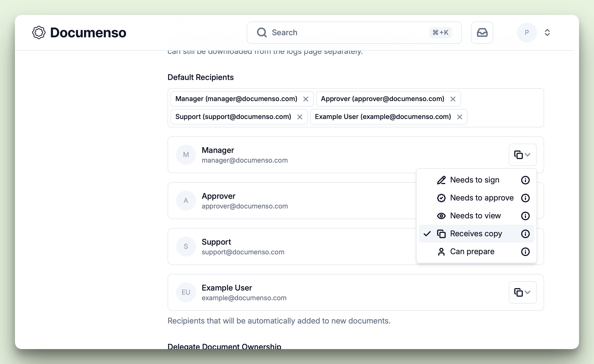Image resolution: width=594 pixels, height=364 pixels.
Task: Click the info icon next to Can prepare
Action: (525, 252)
